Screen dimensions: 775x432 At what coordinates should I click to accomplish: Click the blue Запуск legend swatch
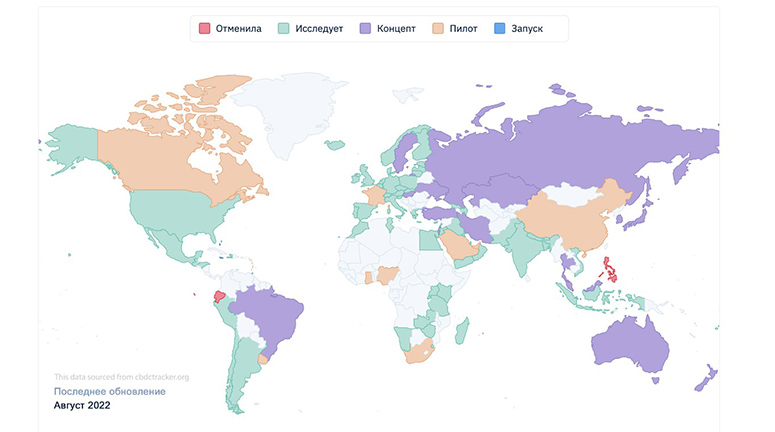pyautogui.click(x=500, y=29)
